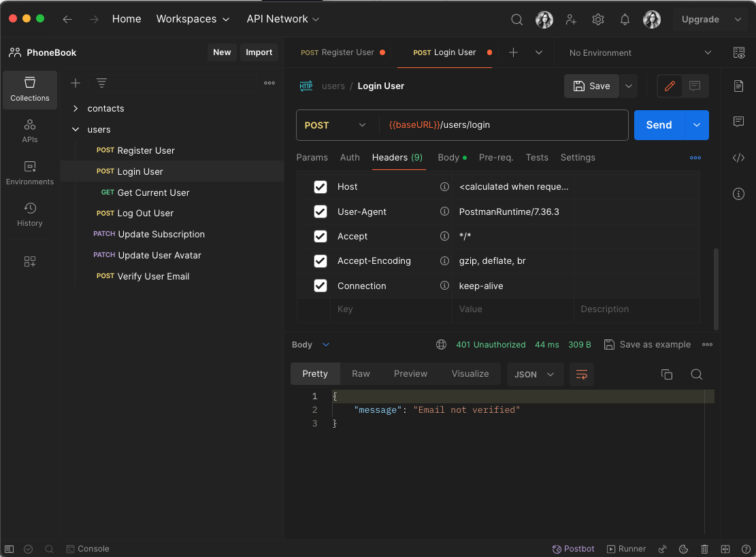
Task: Click the filter collections icon
Action: (101, 83)
